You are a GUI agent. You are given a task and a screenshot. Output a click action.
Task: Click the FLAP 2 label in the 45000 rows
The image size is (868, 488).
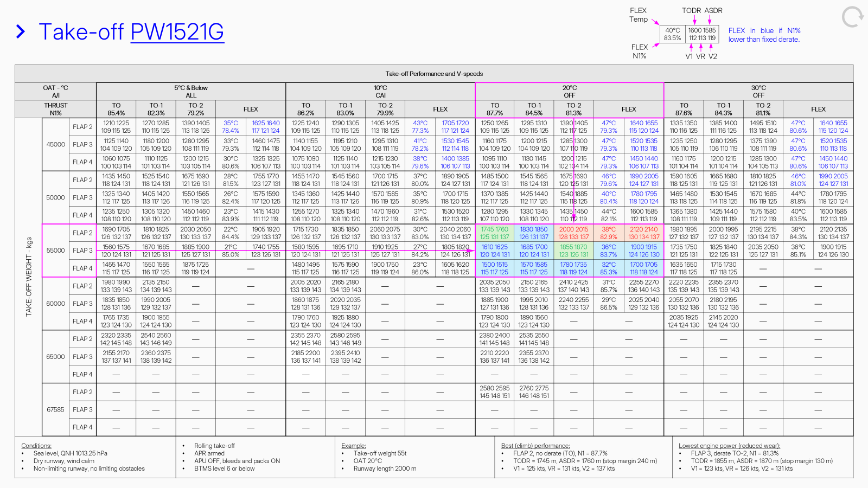[x=83, y=127]
